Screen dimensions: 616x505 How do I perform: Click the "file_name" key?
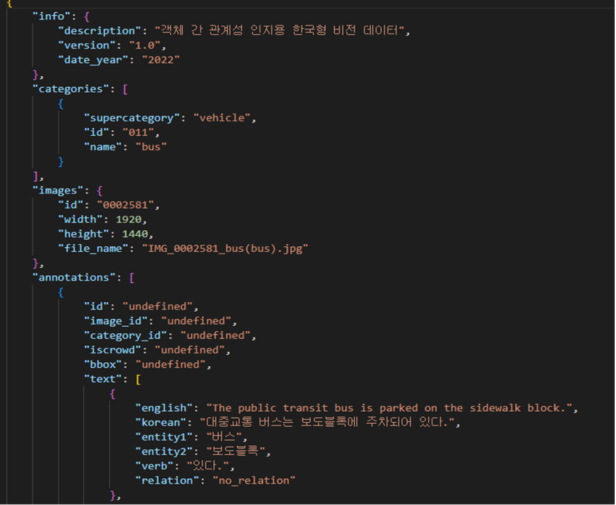[93, 249]
